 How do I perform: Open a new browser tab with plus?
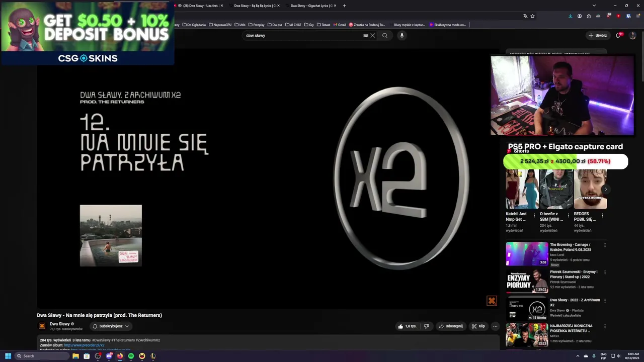click(x=344, y=6)
